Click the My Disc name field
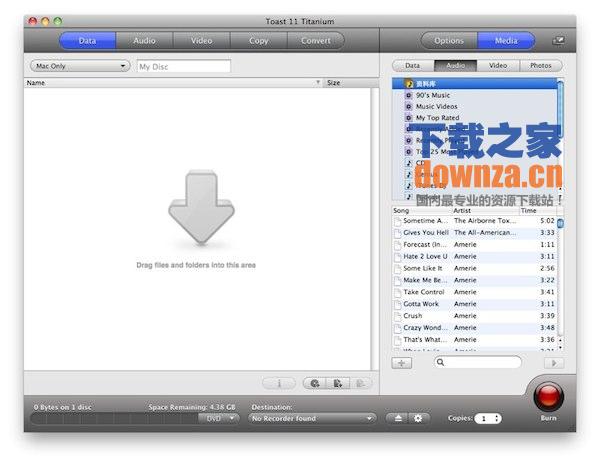 pyautogui.click(x=184, y=67)
